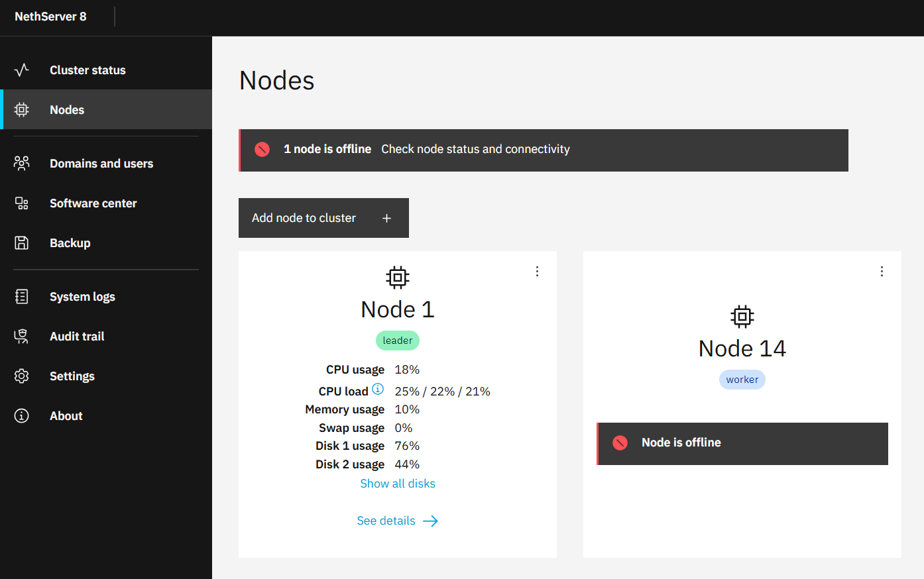Click the '1 node is offline' alert text
924x579 pixels.
[x=327, y=149]
